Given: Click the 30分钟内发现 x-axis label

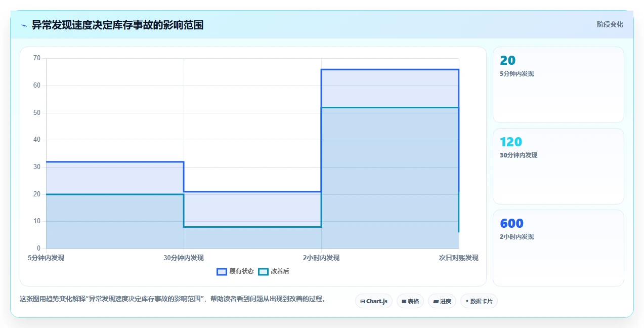Looking at the screenshot, I should coord(184,258).
